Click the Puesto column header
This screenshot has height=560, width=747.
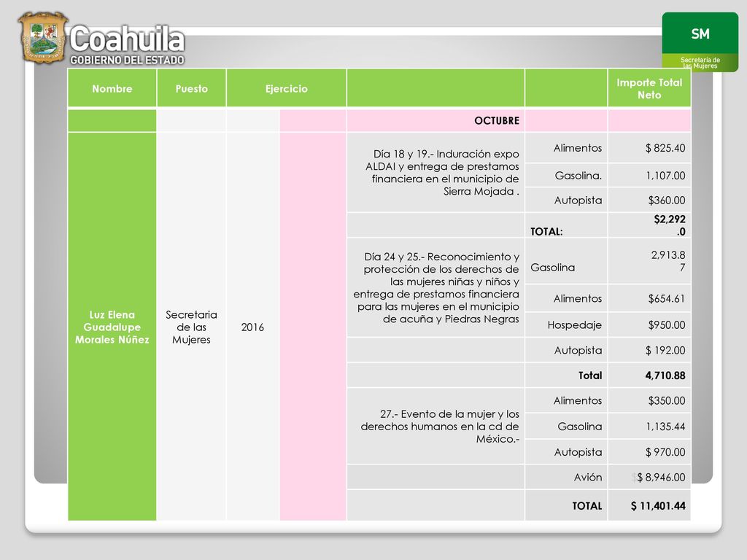pyautogui.click(x=192, y=88)
